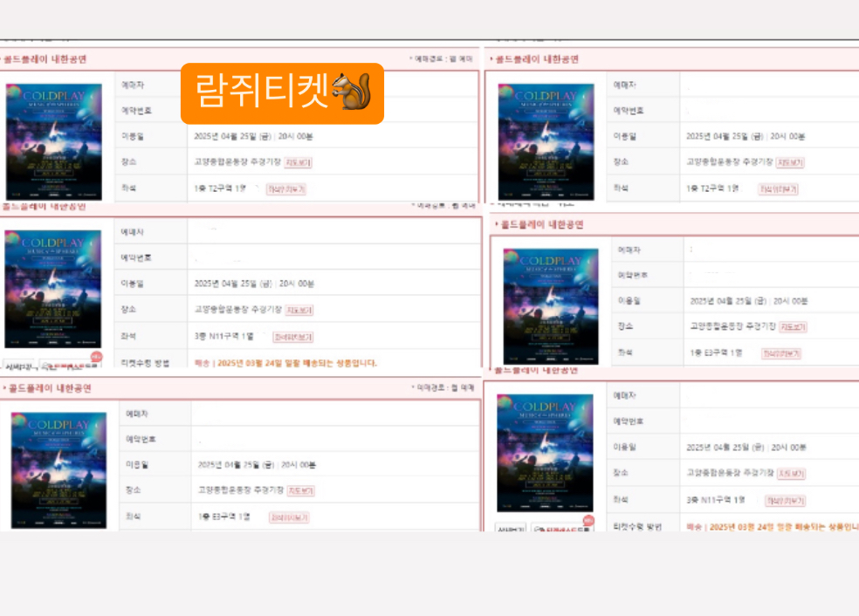Click the Coldplay poster in the left-column N11구역 card

(x=52, y=289)
